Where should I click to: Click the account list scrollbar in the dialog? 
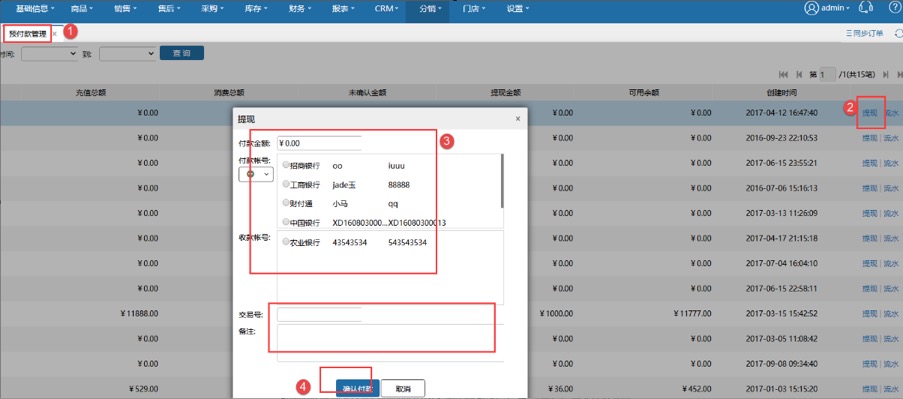[502, 181]
